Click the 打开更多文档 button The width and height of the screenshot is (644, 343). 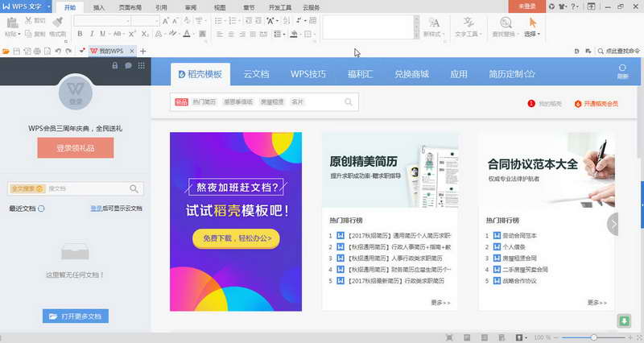click(x=75, y=316)
